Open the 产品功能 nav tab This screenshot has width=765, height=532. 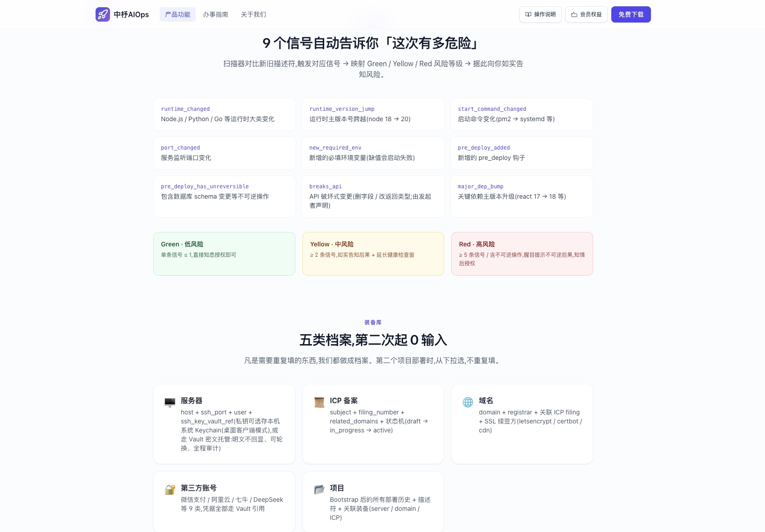pos(178,14)
